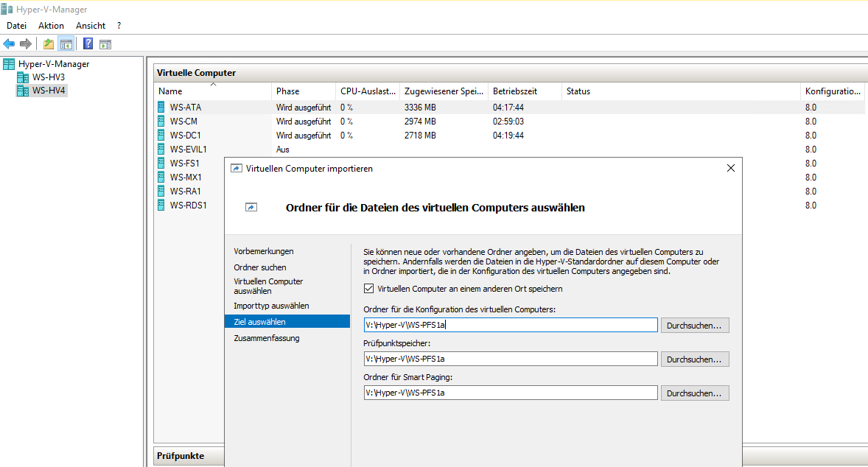Close the import wizard dialog
Image resolution: width=868 pixels, height=467 pixels.
click(731, 168)
